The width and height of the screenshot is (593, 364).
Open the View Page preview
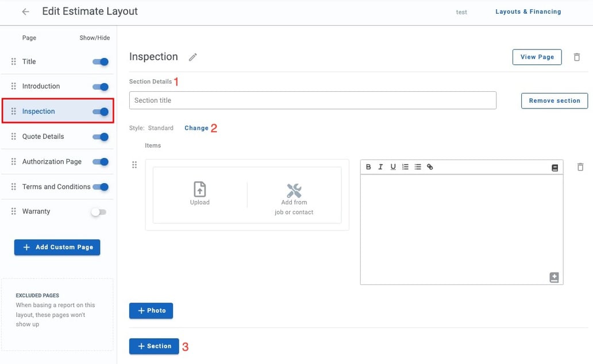pos(537,57)
